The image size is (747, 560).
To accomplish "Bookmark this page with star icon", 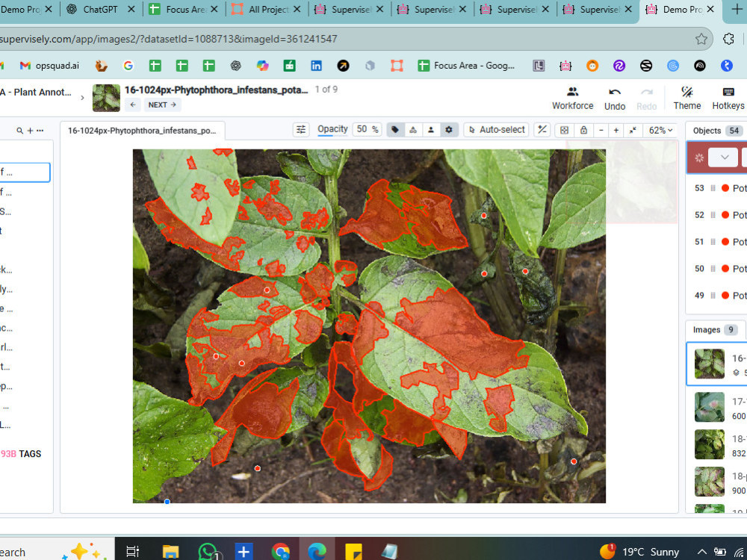I will pos(701,39).
